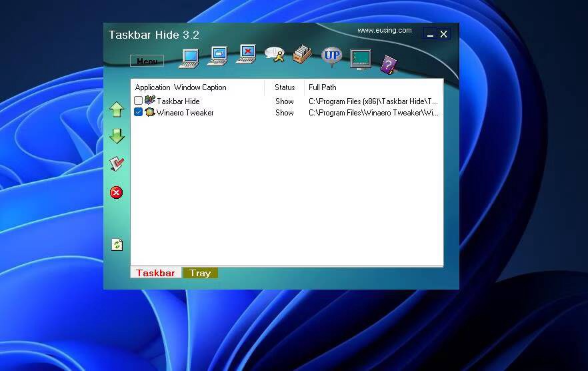
Task: Click the green refresh page icon
Action: point(117,245)
